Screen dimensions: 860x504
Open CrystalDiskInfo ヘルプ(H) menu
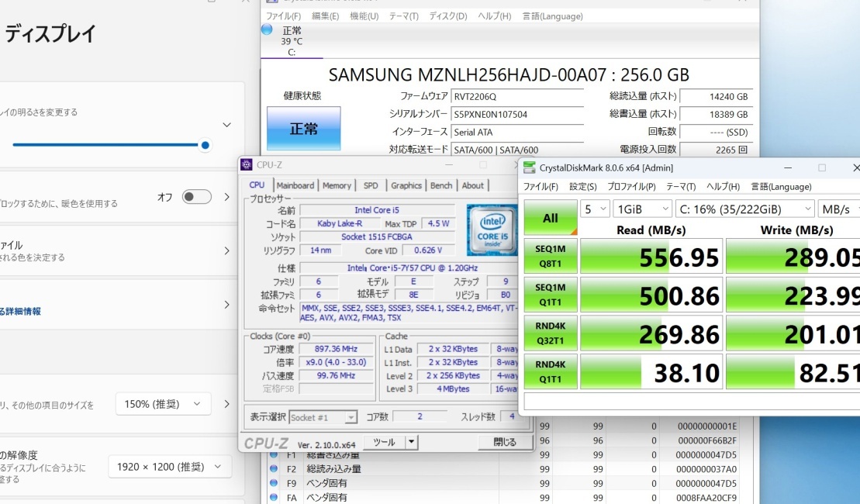pos(494,16)
